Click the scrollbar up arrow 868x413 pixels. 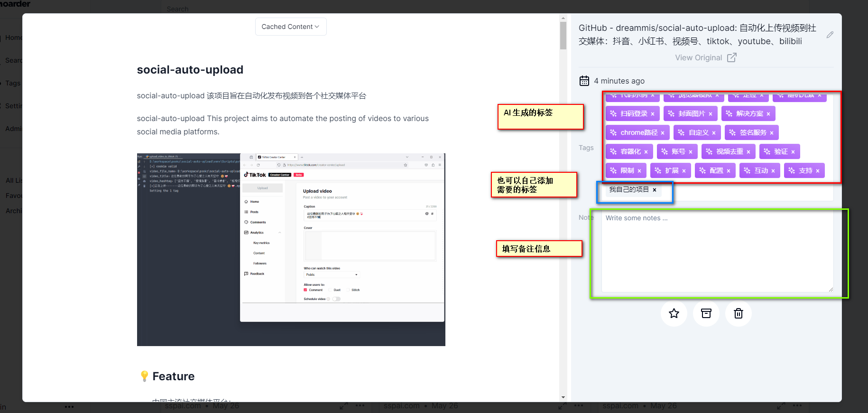pyautogui.click(x=563, y=19)
